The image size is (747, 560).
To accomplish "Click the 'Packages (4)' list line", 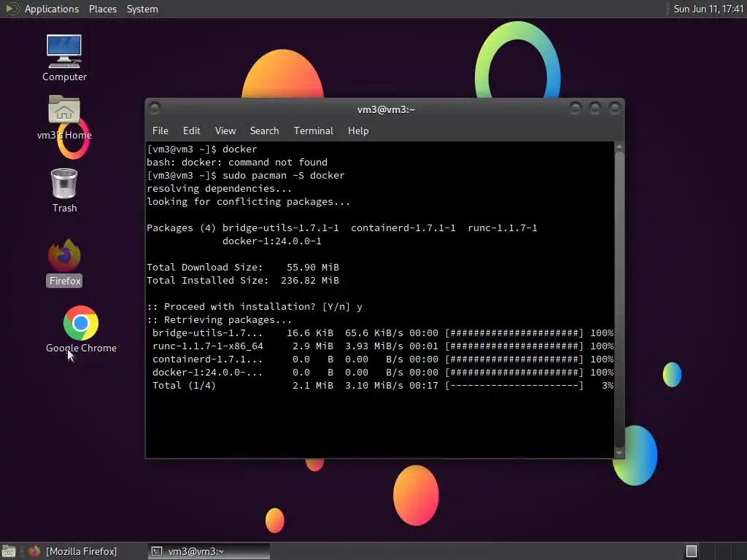I will click(x=342, y=228).
